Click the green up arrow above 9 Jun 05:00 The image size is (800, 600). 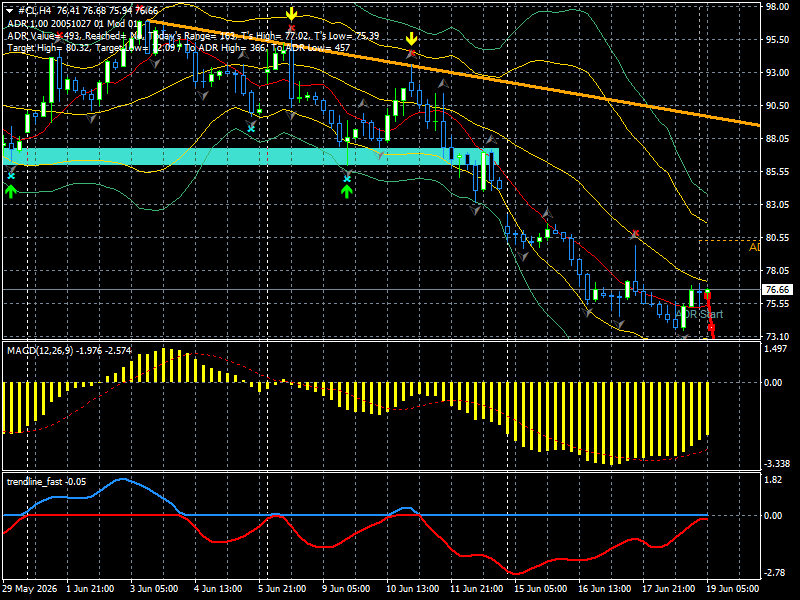[x=347, y=191]
